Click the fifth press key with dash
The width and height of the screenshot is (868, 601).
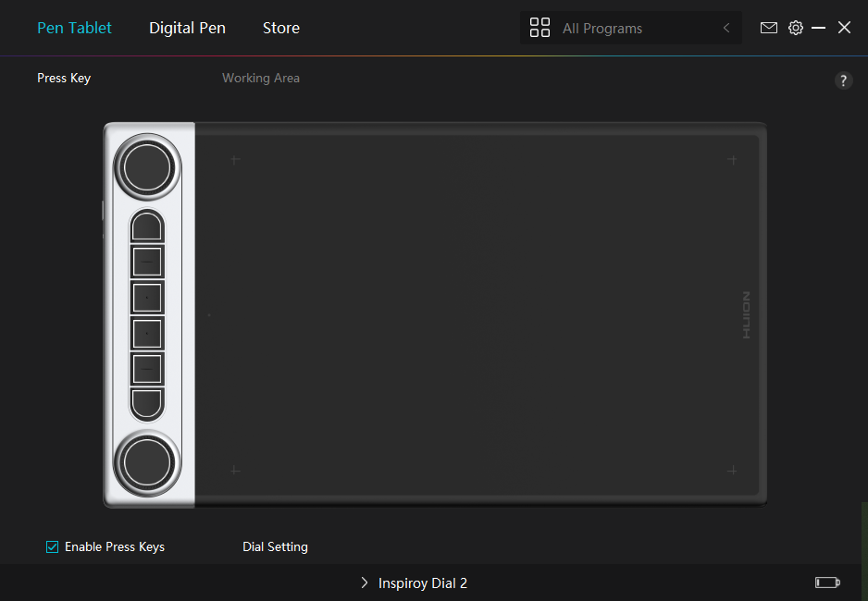point(147,369)
